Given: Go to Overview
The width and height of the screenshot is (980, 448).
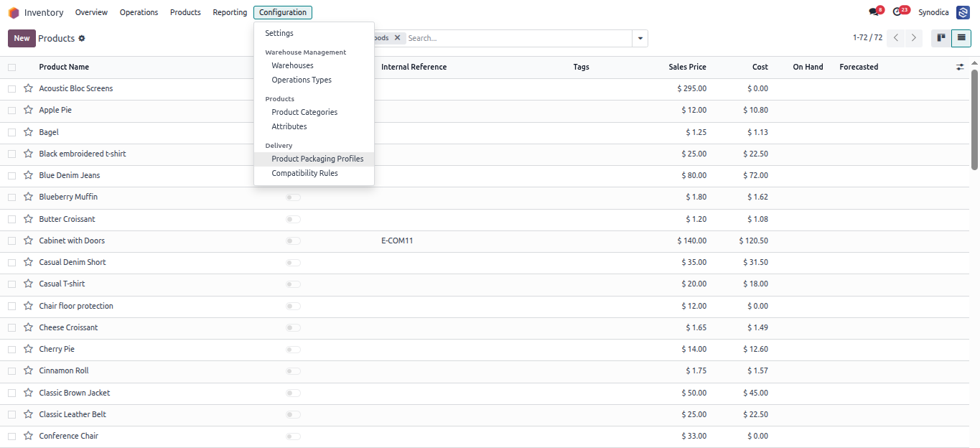Looking at the screenshot, I should coord(91,12).
